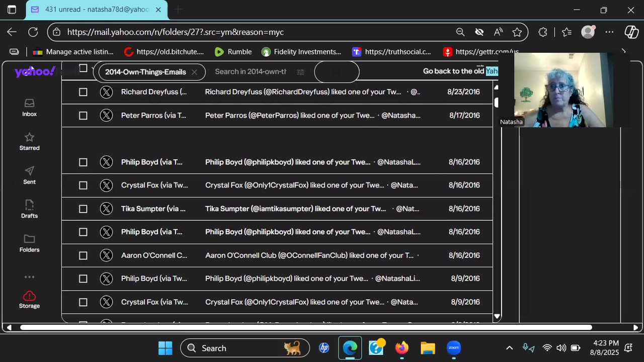The height and width of the screenshot is (362, 644).
Task: Open the 'Manage active listin...' bookmark
Action: coord(73,52)
